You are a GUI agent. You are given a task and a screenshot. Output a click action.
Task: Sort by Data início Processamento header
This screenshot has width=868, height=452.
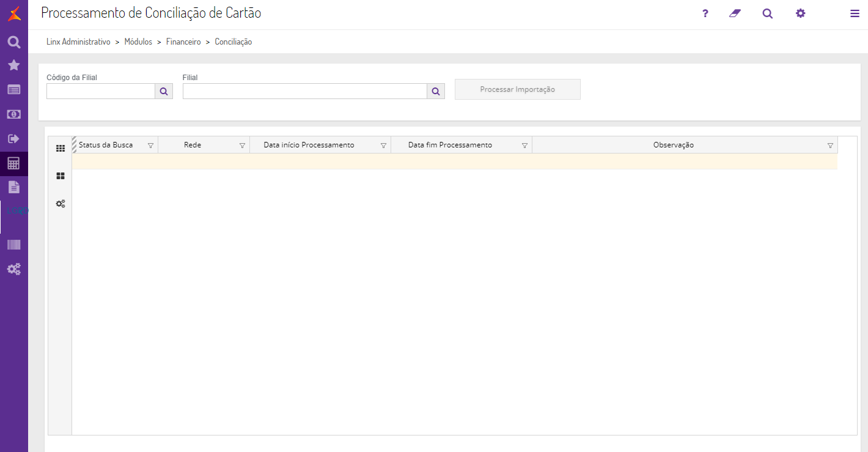coord(309,145)
